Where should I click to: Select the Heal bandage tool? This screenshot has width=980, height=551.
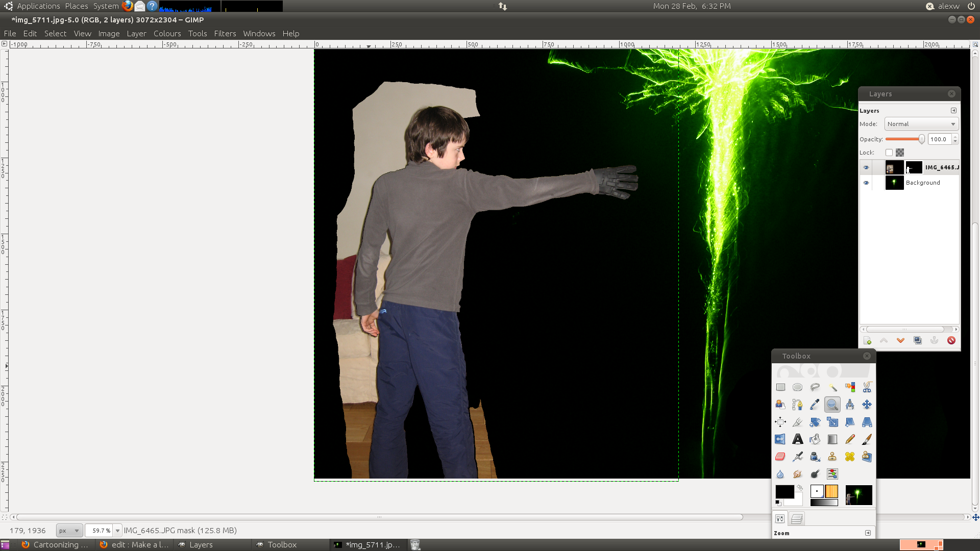pyautogui.click(x=850, y=457)
